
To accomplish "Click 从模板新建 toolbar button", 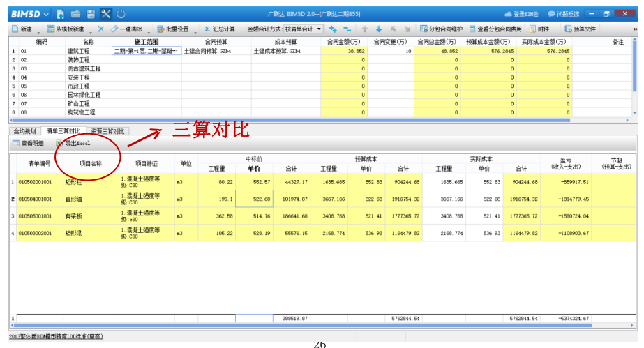I will point(66,29).
